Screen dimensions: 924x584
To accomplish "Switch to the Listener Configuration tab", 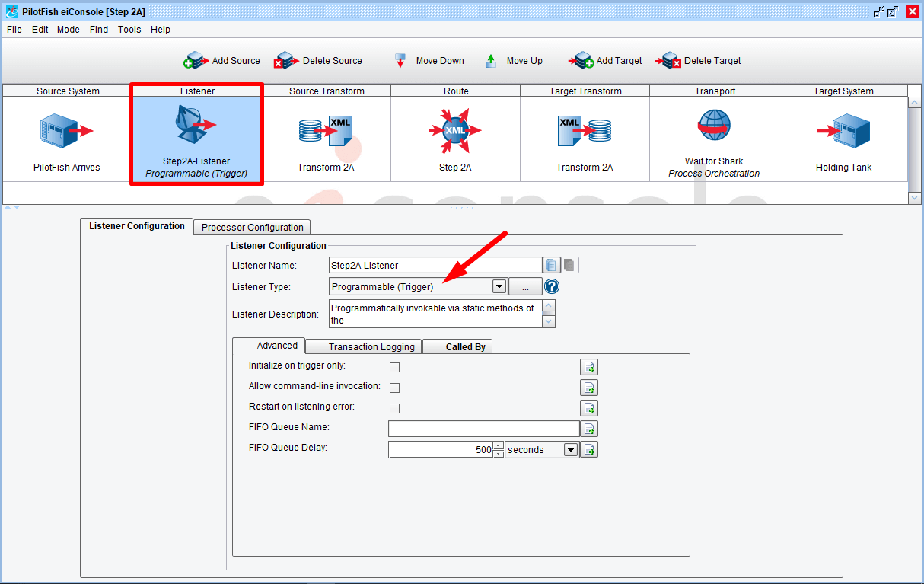I will (136, 226).
